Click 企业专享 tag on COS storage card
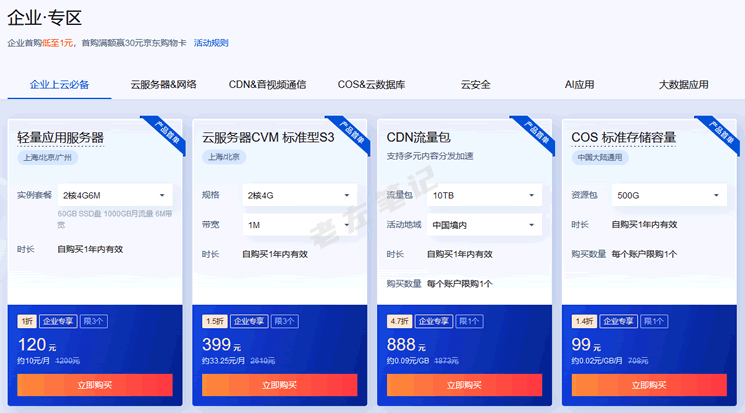The height and width of the screenshot is (413, 745). pos(619,321)
